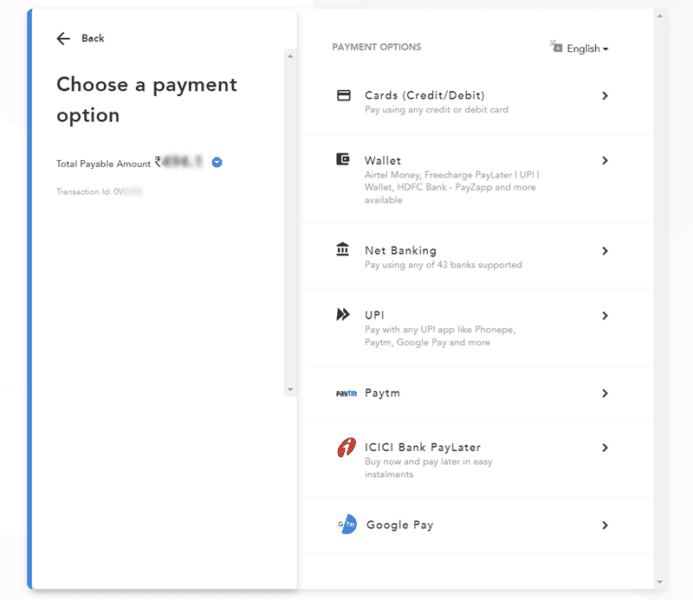Click the UPI double-arrow icon
693x600 pixels.
[343, 314]
